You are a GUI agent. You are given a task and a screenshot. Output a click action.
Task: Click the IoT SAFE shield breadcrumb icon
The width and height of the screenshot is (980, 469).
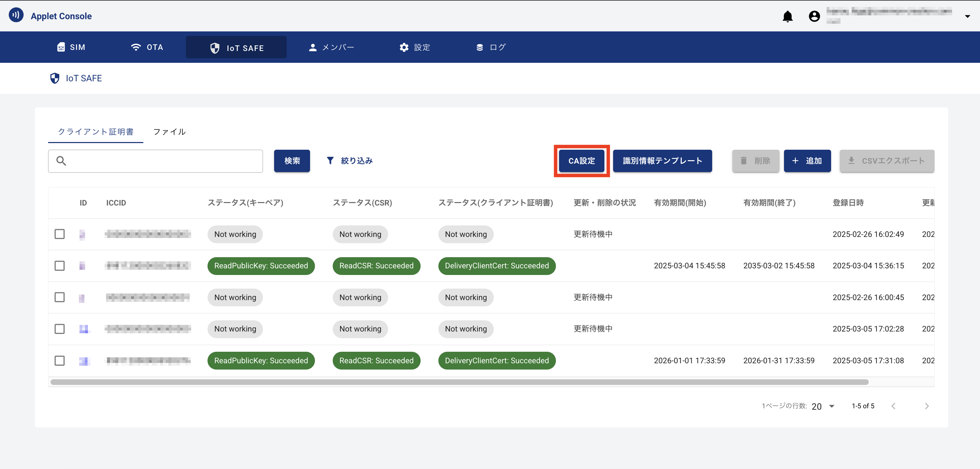[55, 78]
